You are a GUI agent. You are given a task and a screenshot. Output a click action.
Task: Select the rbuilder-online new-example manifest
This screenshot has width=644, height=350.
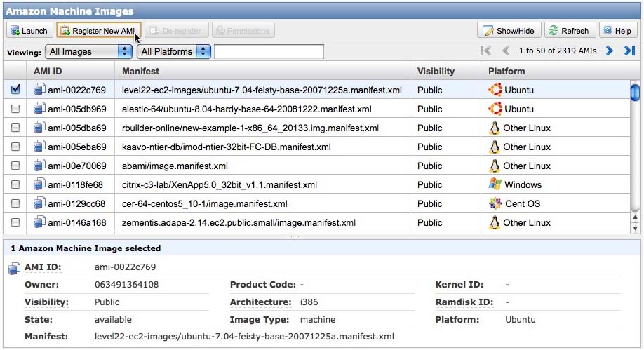click(250, 128)
